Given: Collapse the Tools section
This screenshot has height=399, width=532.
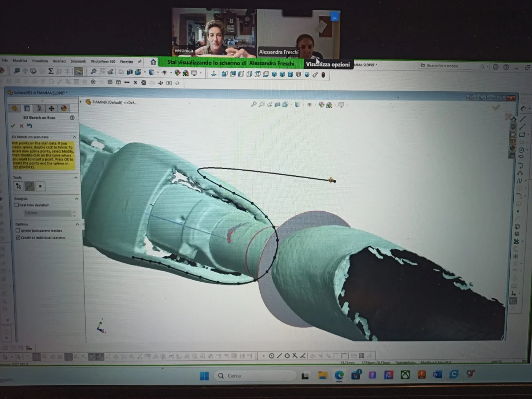Looking at the screenshot, I should tap(76, 177).
